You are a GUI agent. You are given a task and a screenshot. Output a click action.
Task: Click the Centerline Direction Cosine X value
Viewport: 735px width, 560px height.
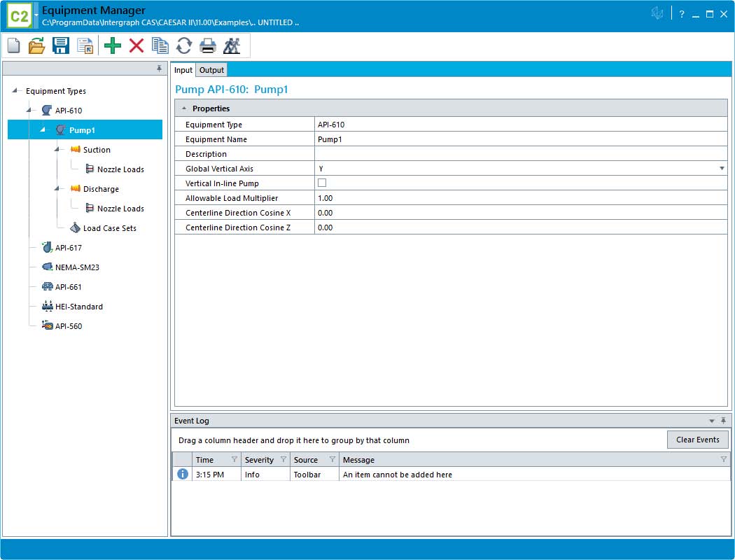point(521,213)
